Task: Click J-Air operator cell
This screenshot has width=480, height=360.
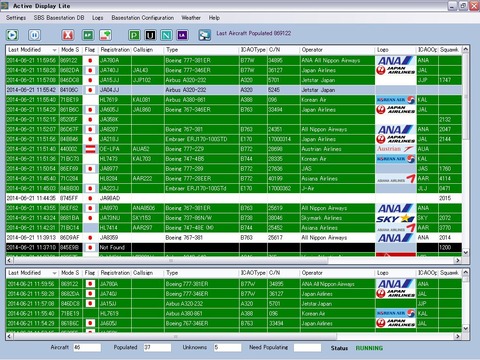Action: click(x=337, y=188)
